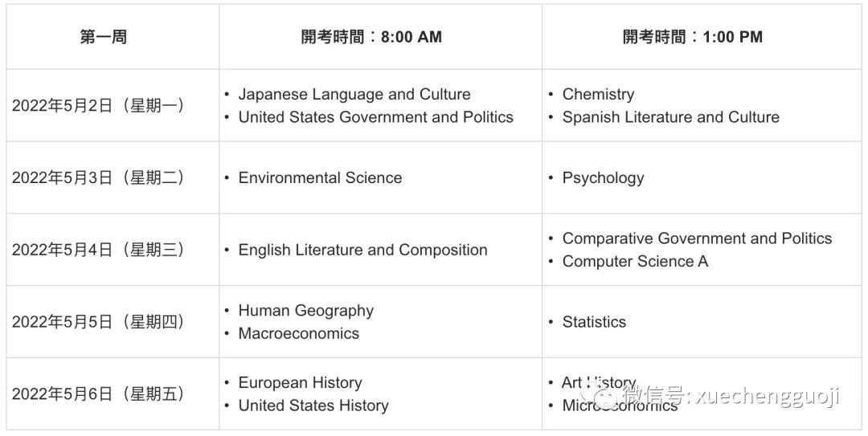Click the 第一周 header cell
This screenshot has width=868, height=436.
coord(104,37)
